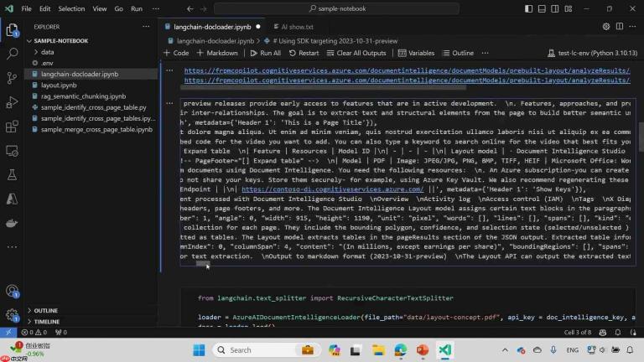Restart the notebook kernel
Image resolution: width=644 pixels, height=362 pixels.
point(304,53)
